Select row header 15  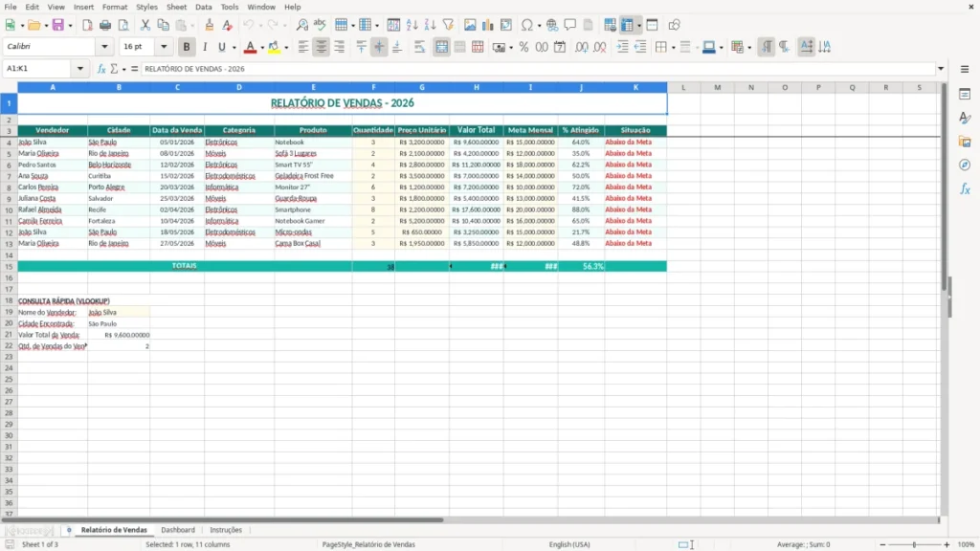9,266
